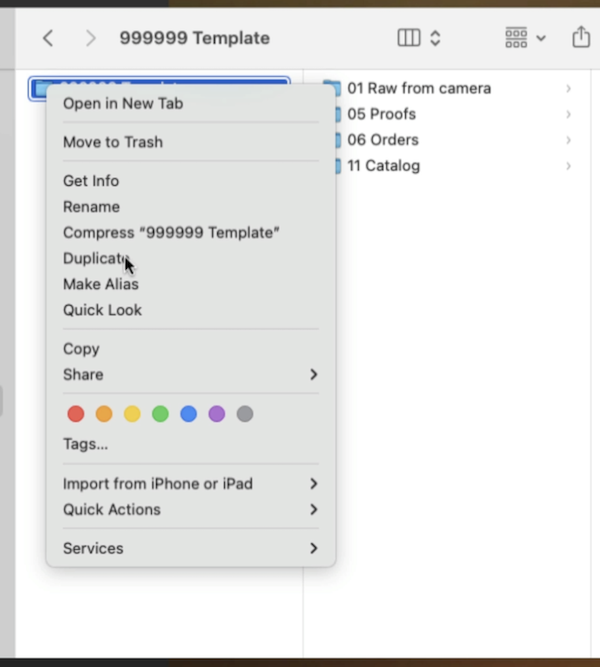Apply the green color tag

[x=160, y=414]
